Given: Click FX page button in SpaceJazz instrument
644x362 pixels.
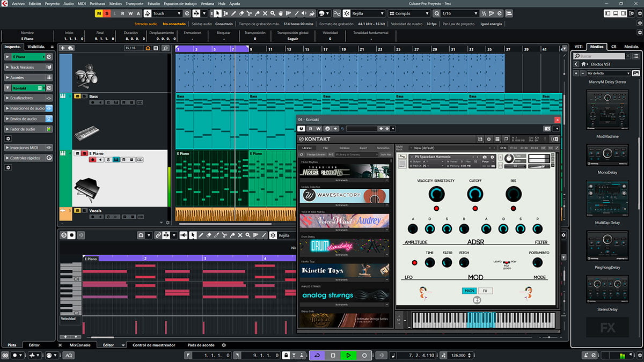Looking at the screenshot, I should tap(485, 291).
